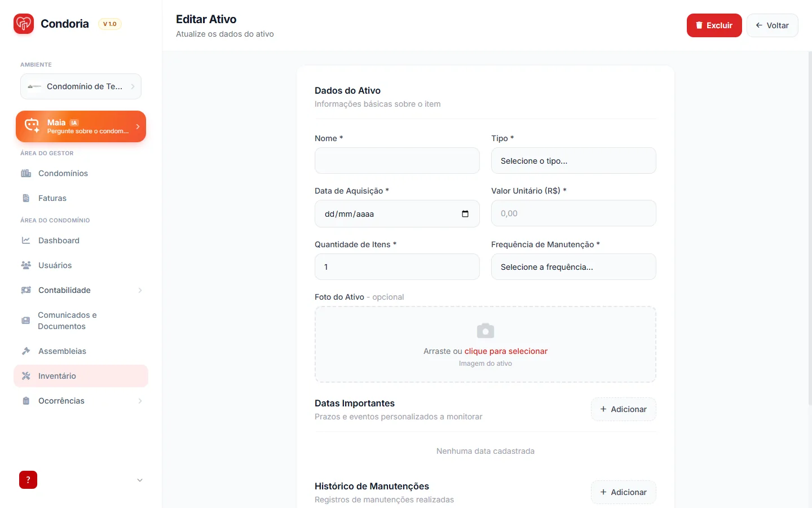Select Usuários in the sidebar
Screen dimensions: 812x508
pyautogui.click(x=81, y=265)
